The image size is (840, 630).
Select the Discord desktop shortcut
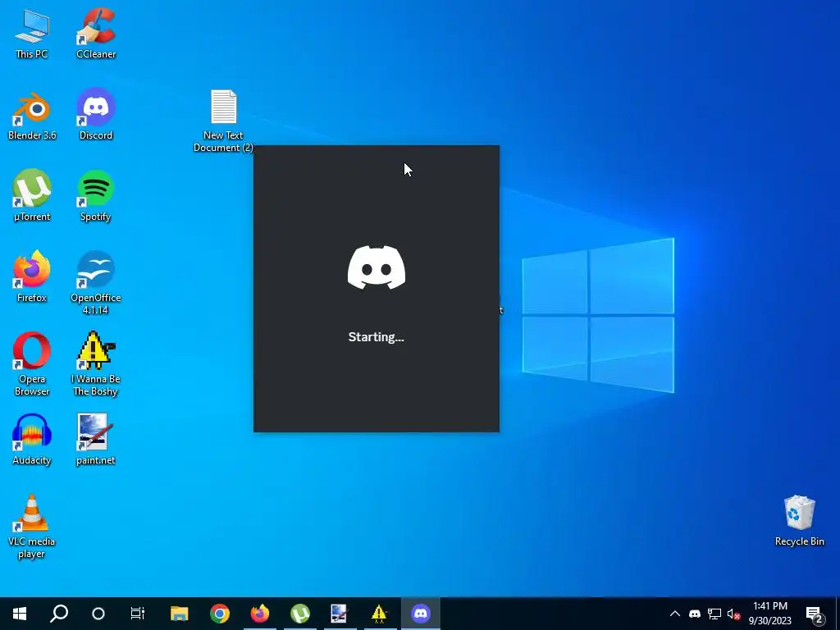[96, 115]
